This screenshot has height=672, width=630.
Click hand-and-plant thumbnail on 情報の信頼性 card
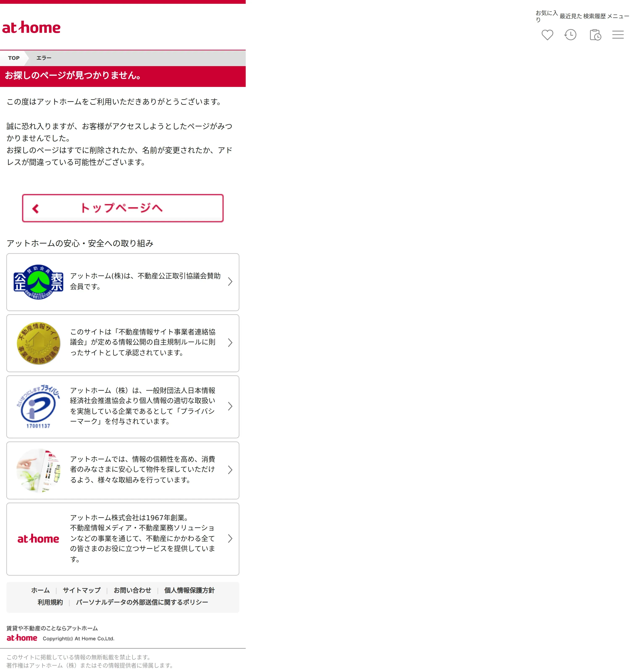click(38, 470)
